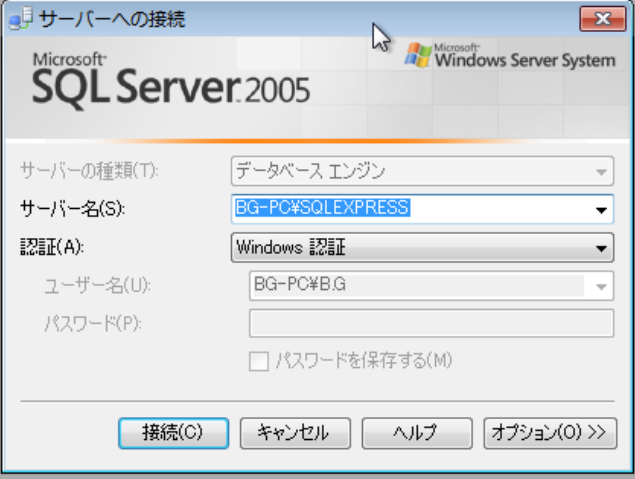Open the サーバーの種類 データベース エンジン dropdown
The width and height of the screenshot is (635, 479).
point(422,171)
